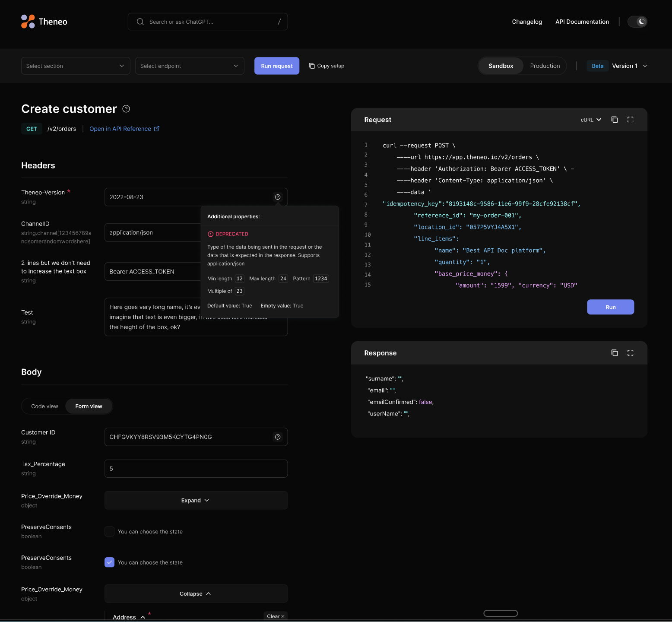Expand the Response panel to fullscreen
The width and height of the screenshot is (672, 622).
pyautogui.click(x=631, y=353)
